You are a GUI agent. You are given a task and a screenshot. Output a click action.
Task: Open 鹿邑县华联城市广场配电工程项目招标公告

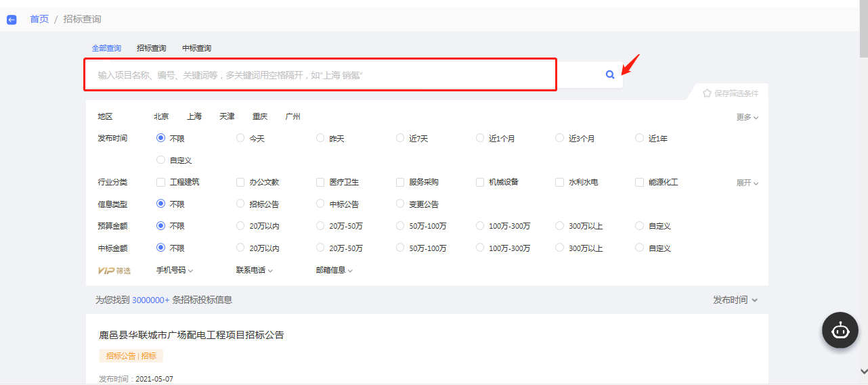(x=192, y=335)
